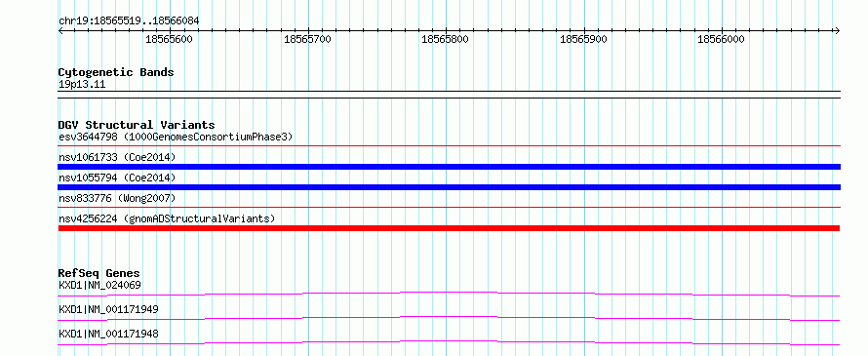The height and width of the screenshot is (356, 868).
Task: Click the right arrow of the ruler
Action: [838, 30]
